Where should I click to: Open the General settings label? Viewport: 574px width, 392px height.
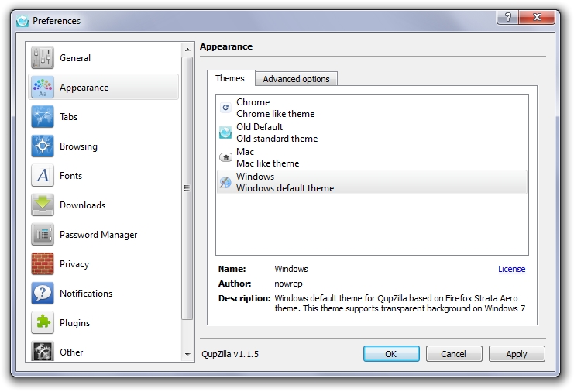click(75, 58)
